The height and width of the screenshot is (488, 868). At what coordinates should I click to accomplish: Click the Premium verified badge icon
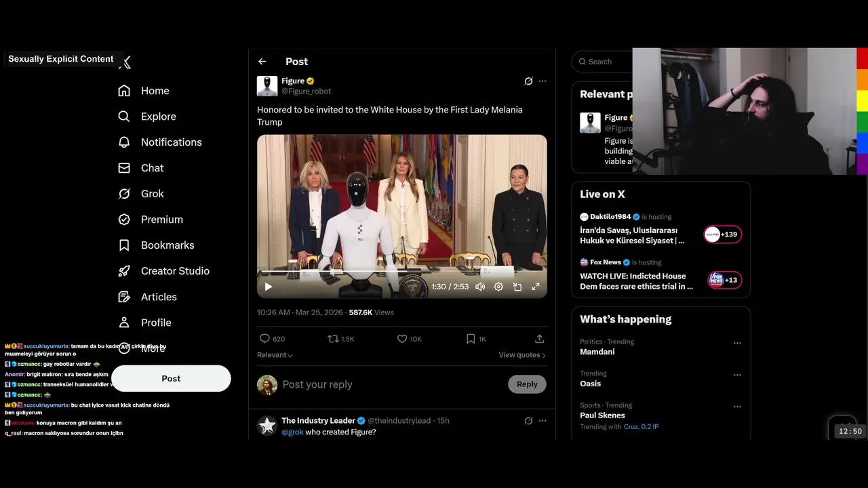pos(124,220)
